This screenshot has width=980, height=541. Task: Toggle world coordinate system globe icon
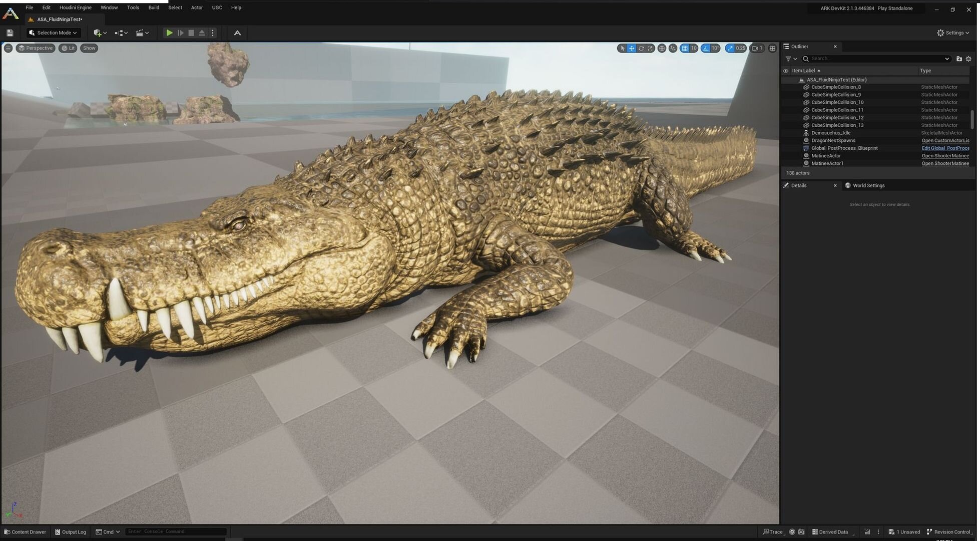point(662,49)
